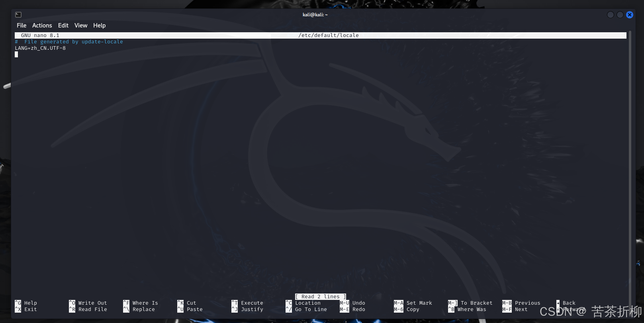The width and height of the screenshot is (644, 323).
Task: Click the ^U Paste shortcut
Action: coord(190,309)
